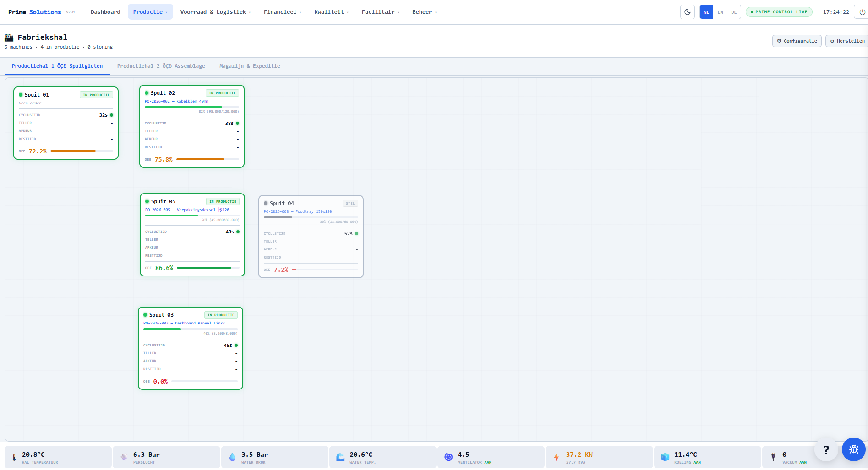
Task: Click the clock showing 17:24:22
Action: (836, 12)
